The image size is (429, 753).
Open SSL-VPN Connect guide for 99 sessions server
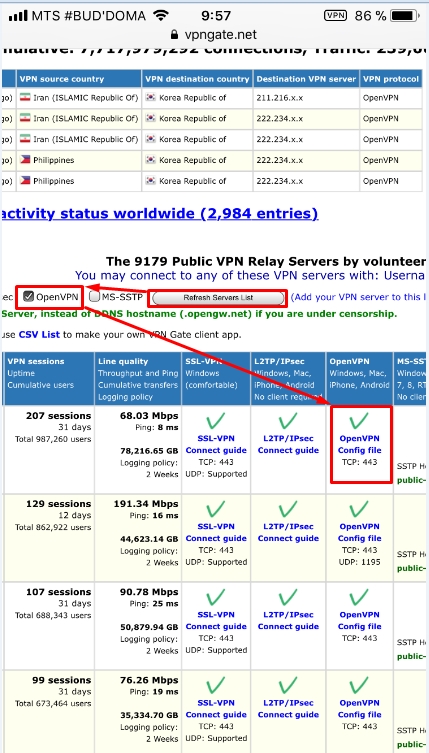[216, 709]
